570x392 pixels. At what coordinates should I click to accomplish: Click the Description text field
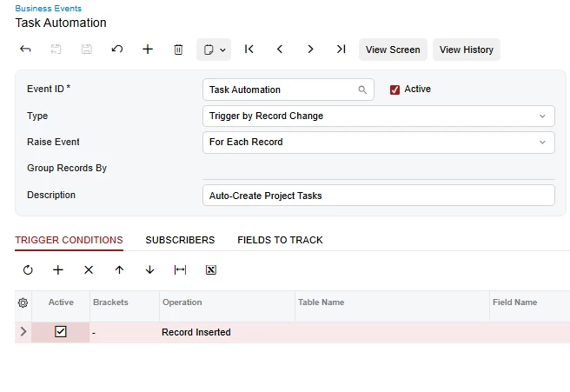point(379,196)
